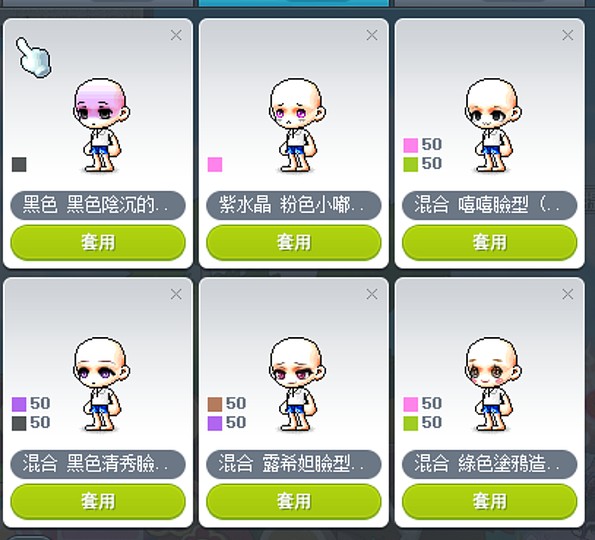
Task: Apply the 黑色陰沉的 face preset
Action: coord(98,242)
